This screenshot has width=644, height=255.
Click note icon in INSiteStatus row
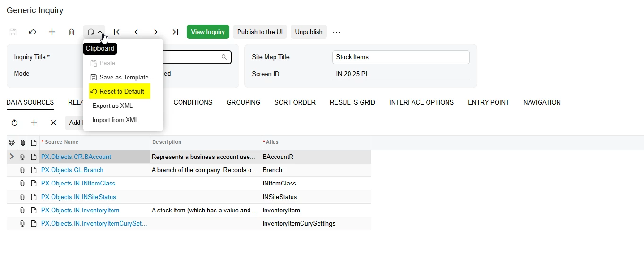[x=34, y=197]
